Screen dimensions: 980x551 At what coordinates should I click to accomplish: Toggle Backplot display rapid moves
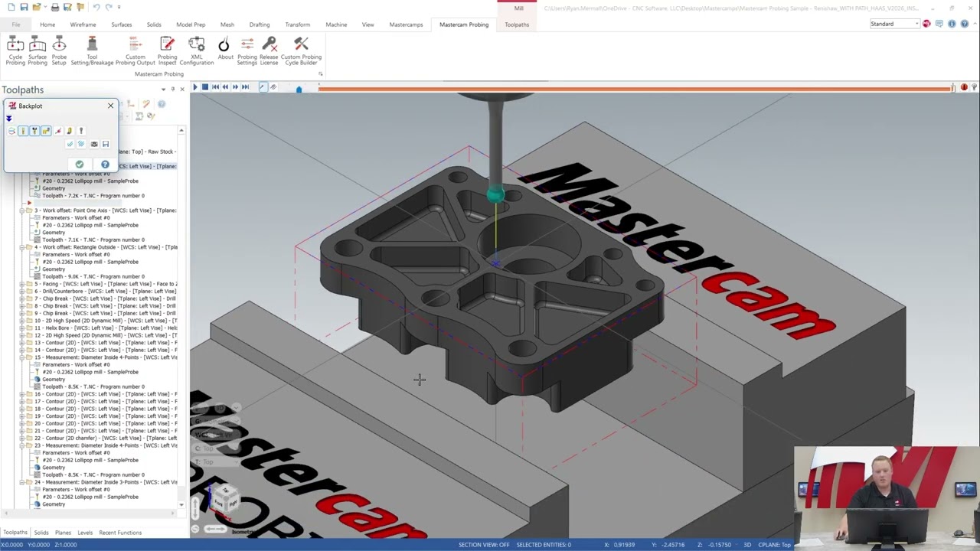coord(46,131)
